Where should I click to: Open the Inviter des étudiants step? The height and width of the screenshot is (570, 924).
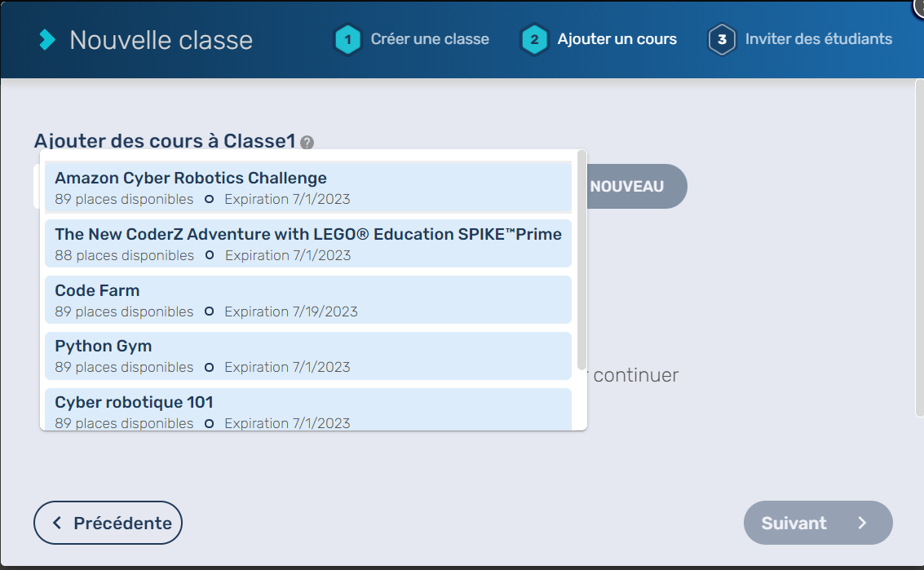pos(818,39)
